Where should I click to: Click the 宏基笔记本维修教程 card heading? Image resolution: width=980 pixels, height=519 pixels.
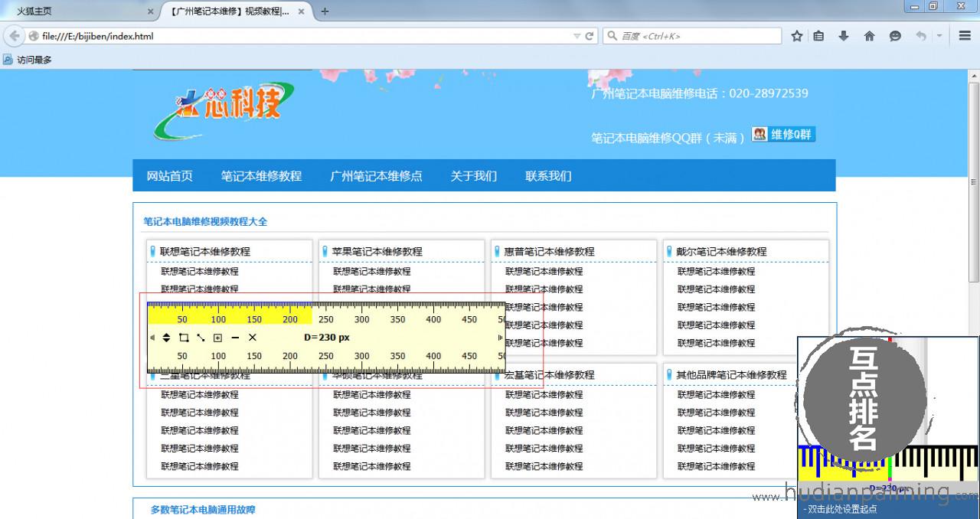(x=549, y=375)
